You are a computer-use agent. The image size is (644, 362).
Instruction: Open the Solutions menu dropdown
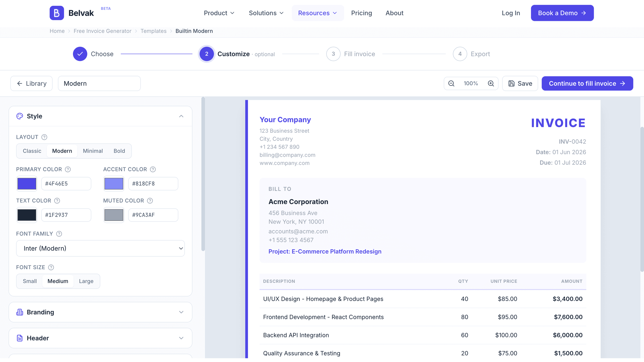(x=266, y=13)
